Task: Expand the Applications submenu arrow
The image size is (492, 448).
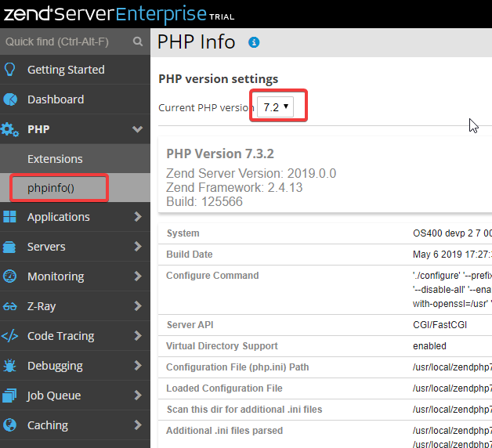Action: click(137, 217)
